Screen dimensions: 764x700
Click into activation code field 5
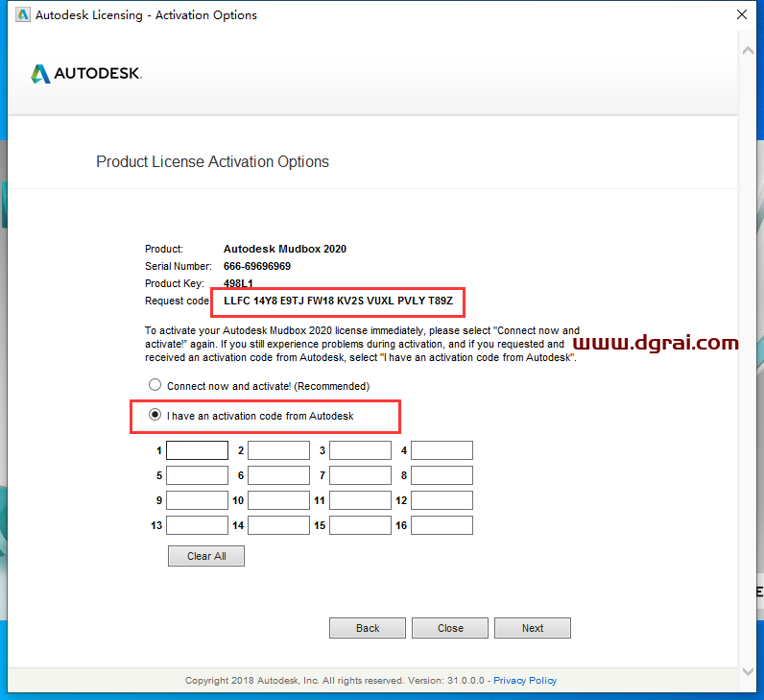(x=197, y=475)
